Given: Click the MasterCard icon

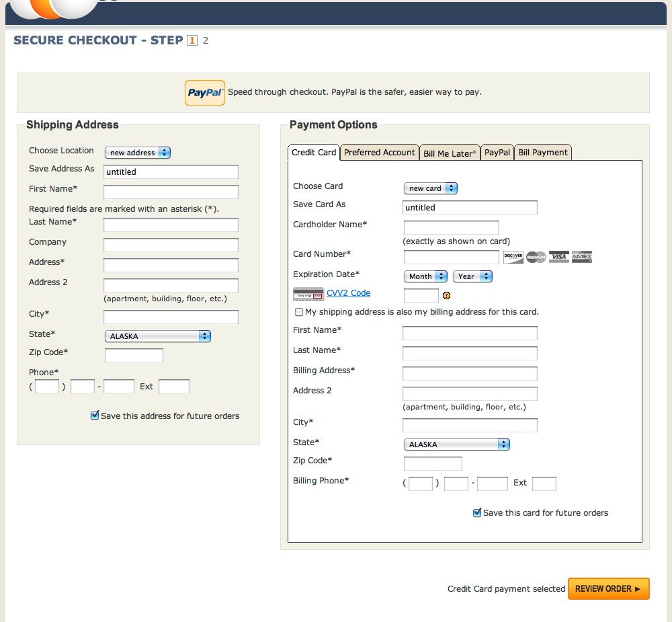Looking at the screenshot, I should pos(536,256).
